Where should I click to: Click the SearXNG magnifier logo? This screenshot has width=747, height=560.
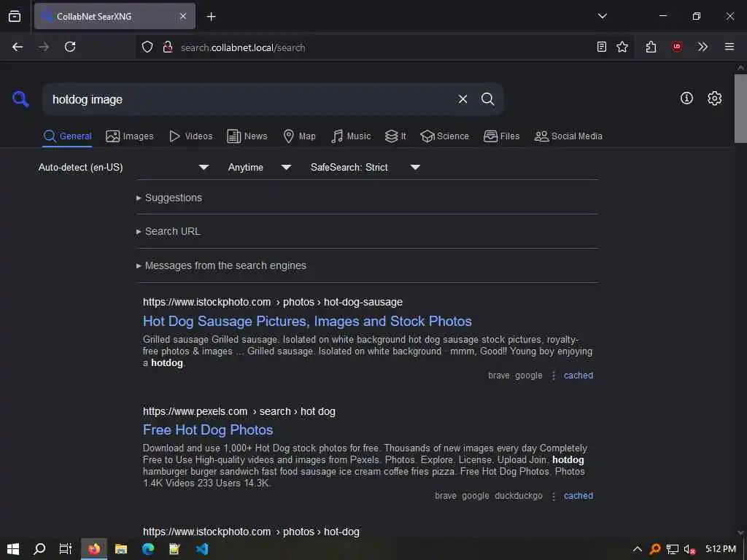[x=20, y=99]
